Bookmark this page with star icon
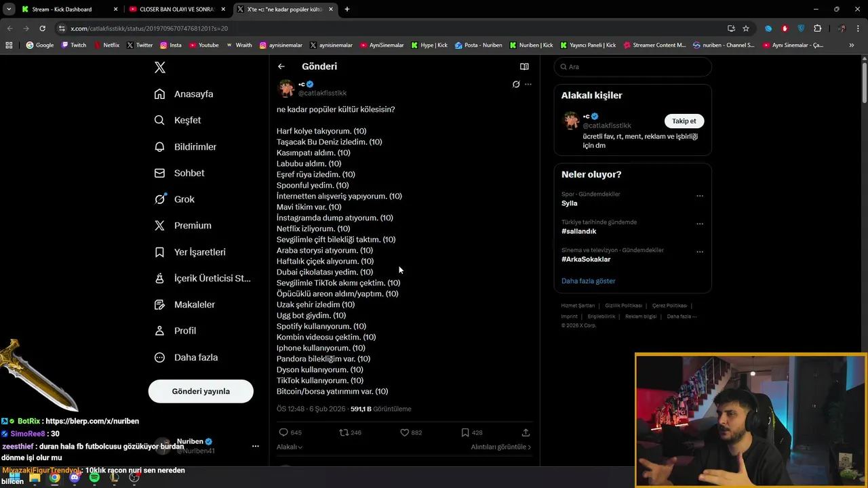Image resolution: width=868 pixels, height=488 pixels. point(746,28)
